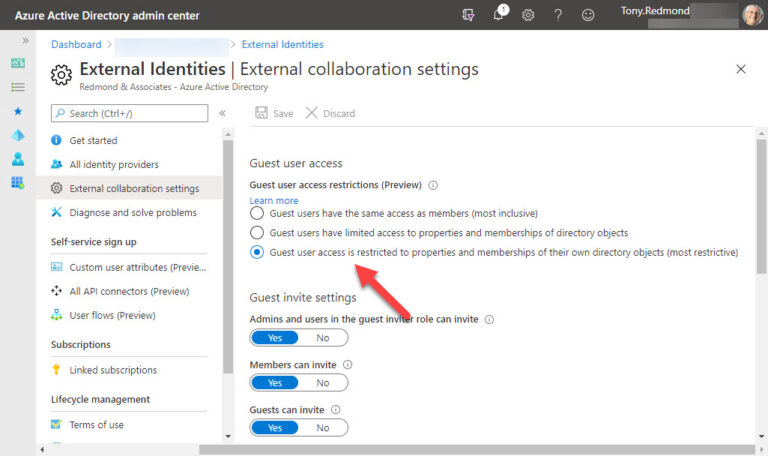This screenshot has width=768, height=456.
Task: Open the notifications bell
Action: [x=500, y=13]
